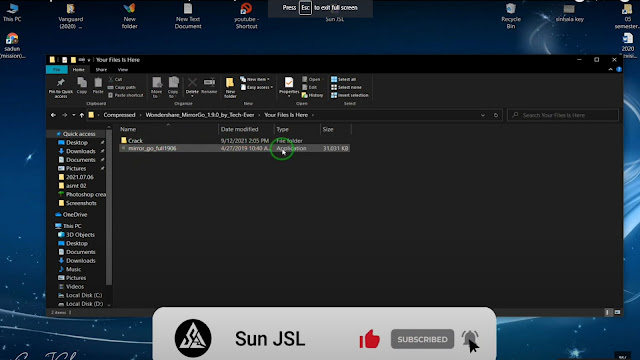Click Select all in the ribbon

pyautogui.click(x=344, y=79)
